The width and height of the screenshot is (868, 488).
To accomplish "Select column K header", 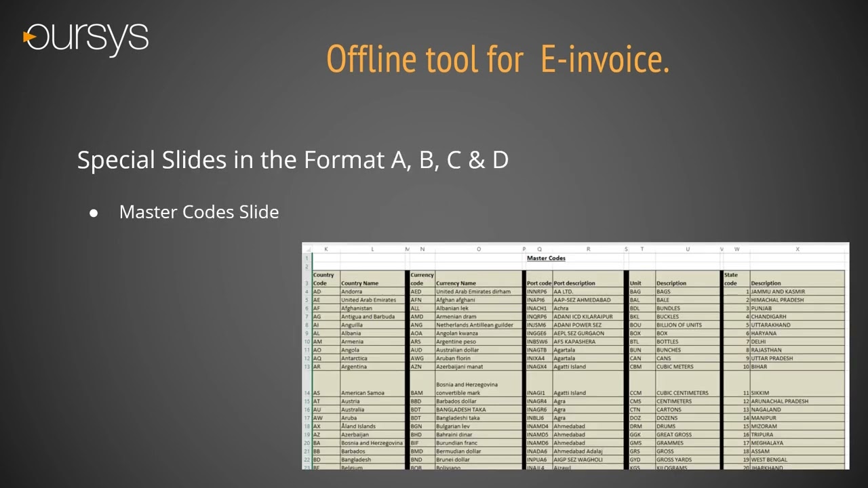I will [x=326, y=249].
